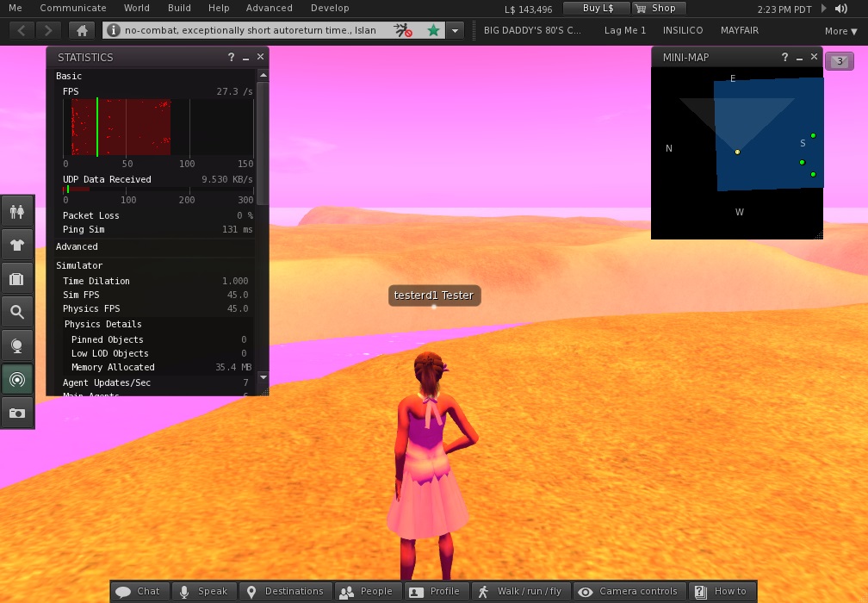The height and width of the screenshot is (603, 868).
Task: Open the Lag Me 1 favorite landmark
Action: point(625,30)
